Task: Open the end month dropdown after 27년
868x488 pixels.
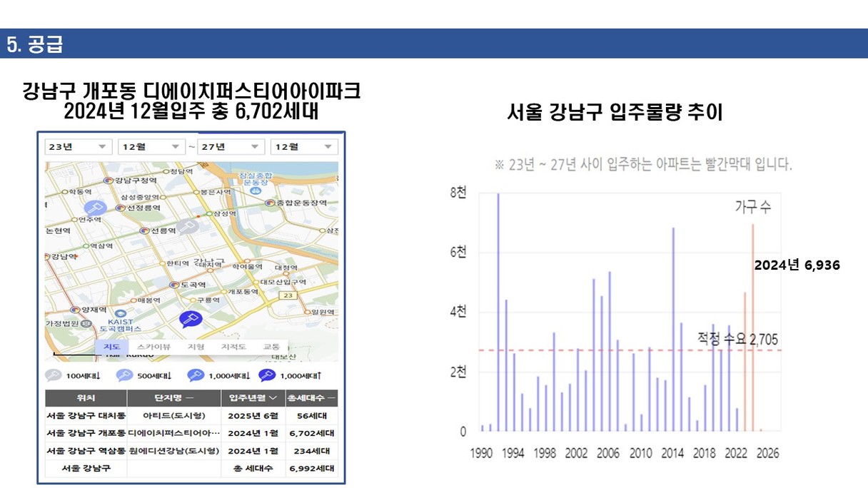Action: click(x=303, y=146)
